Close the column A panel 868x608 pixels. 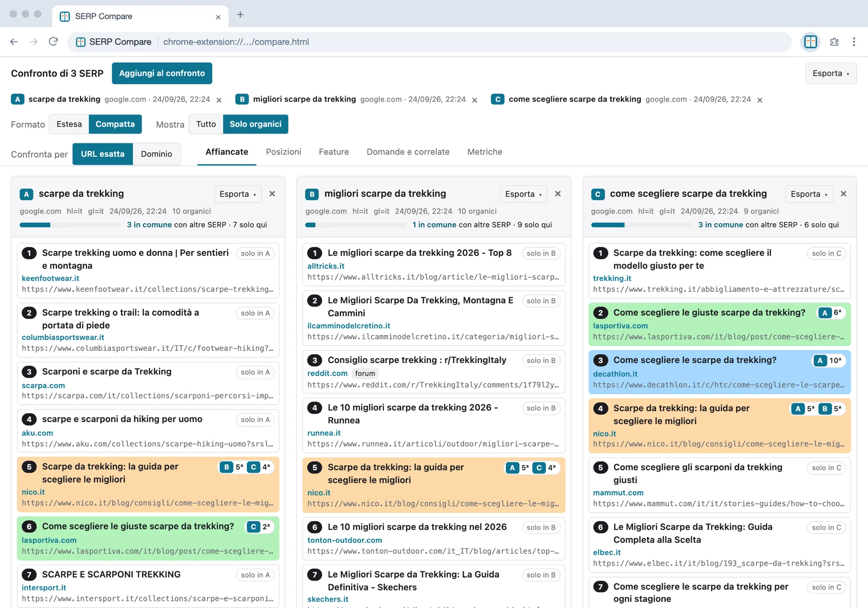coord(272,194)
